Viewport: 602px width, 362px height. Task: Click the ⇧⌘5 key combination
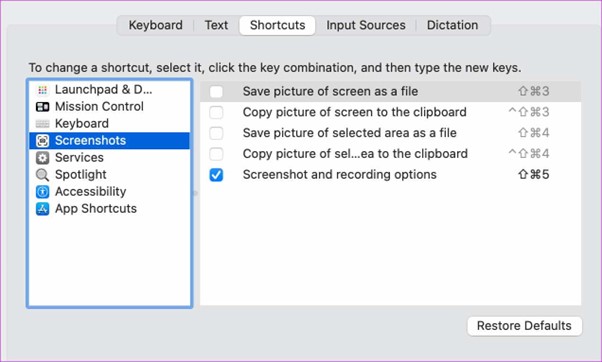[x=534, y=175]
